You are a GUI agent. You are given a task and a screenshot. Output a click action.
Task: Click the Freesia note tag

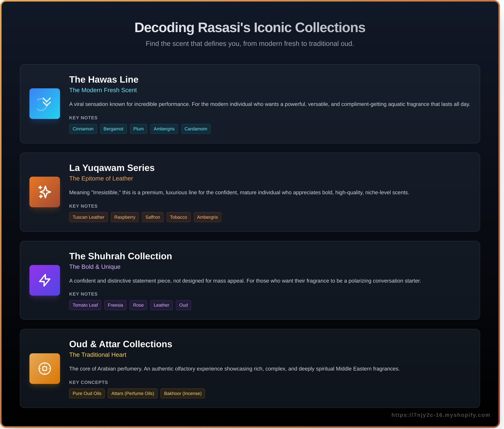[x=115, y=305]
